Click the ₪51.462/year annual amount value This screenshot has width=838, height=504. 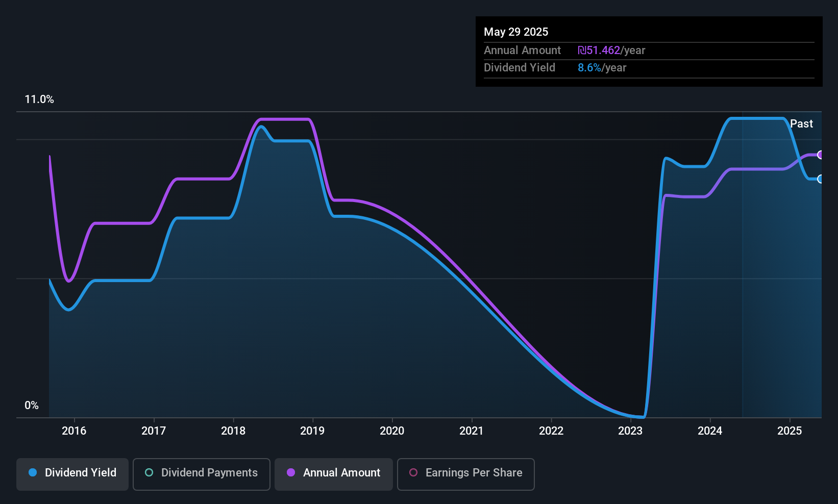(611, 50)
